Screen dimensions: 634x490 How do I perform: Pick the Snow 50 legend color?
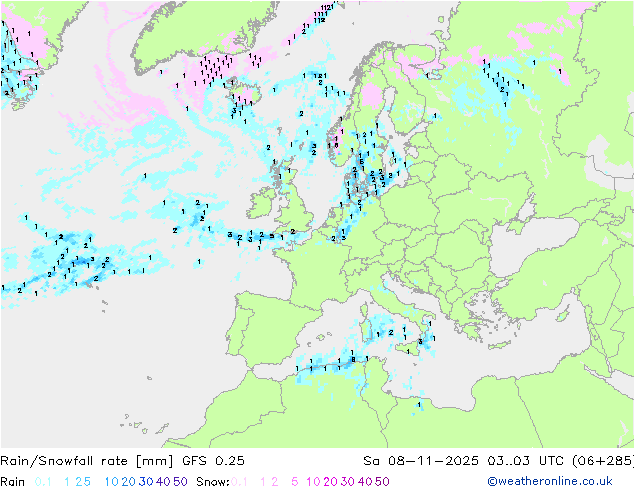(382, 482)
